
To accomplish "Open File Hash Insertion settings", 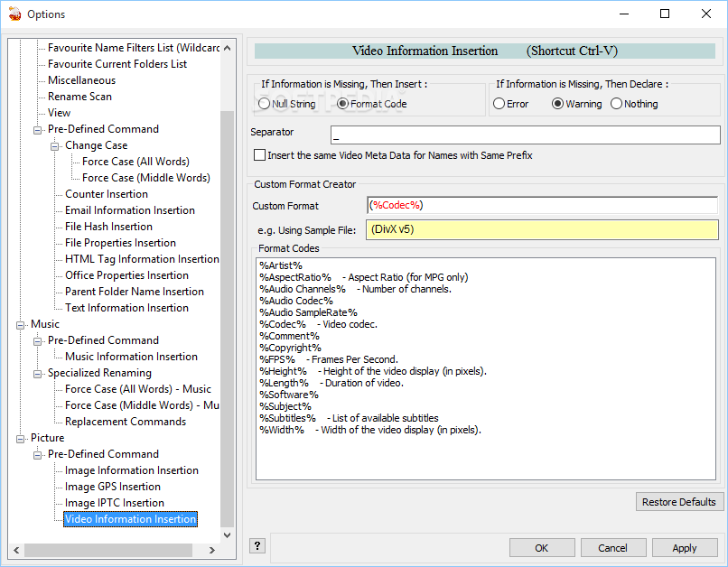I will click(108, 227).
